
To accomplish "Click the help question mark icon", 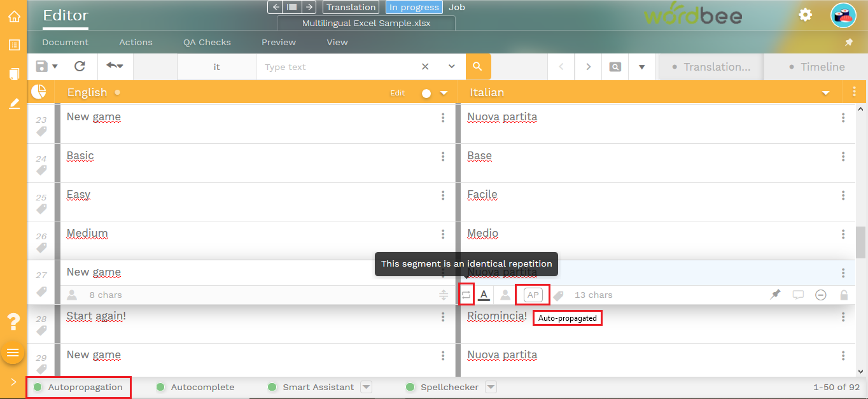I will click(x=13, y=322).
